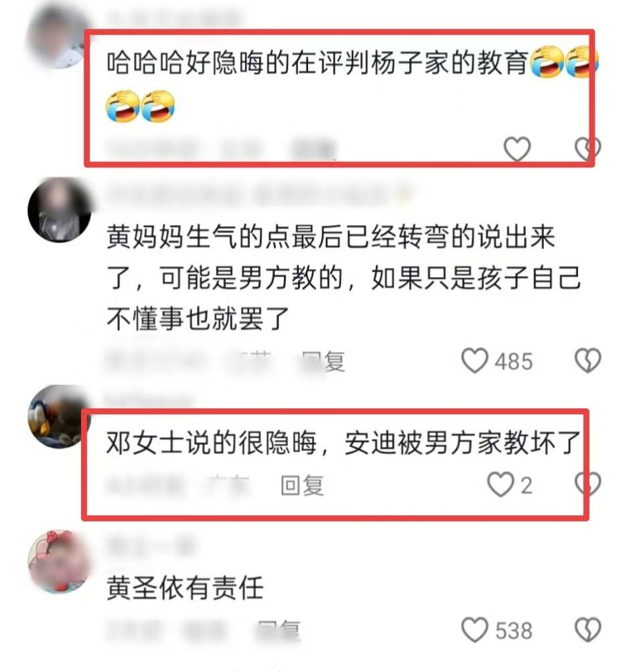Reply to the 黄妈妈生气 comment

323,361
